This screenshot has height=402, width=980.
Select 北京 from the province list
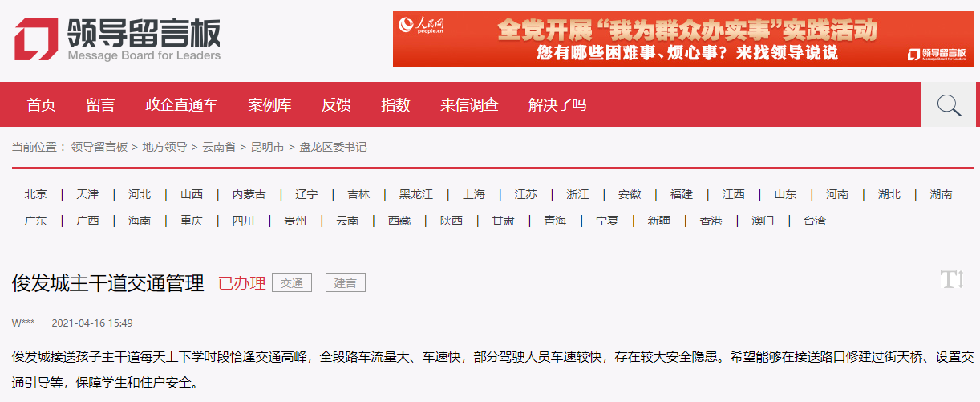pyautogui.click(x=35, y=194)
